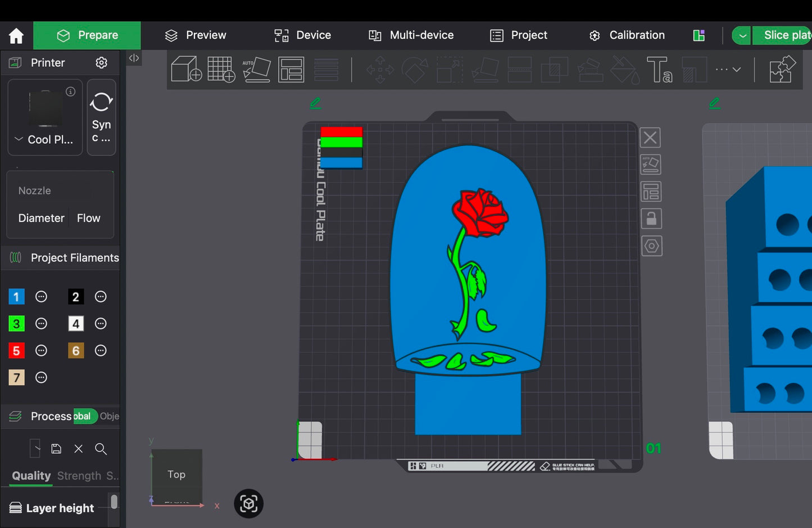Image resolution: width=812 pixels, height=528 pixels.
Task: Expand the more tools ellipsis dropdown
Action: click(x=728, y=70)
